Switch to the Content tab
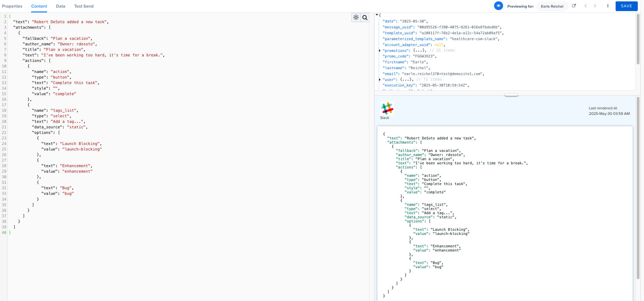Viewport: 644px width, 301px height. [39, 6]
